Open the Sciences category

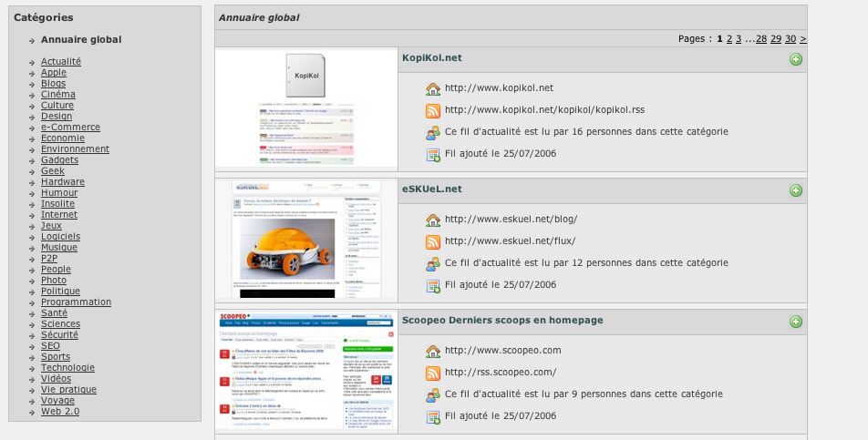click(61, 324)
